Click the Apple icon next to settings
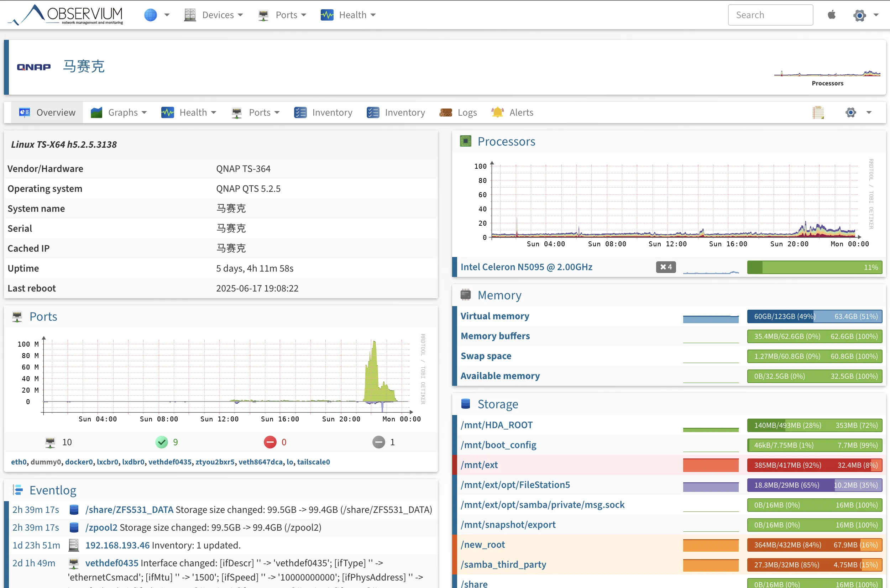The height and width of the screenshot is (588, 890). 832,15
